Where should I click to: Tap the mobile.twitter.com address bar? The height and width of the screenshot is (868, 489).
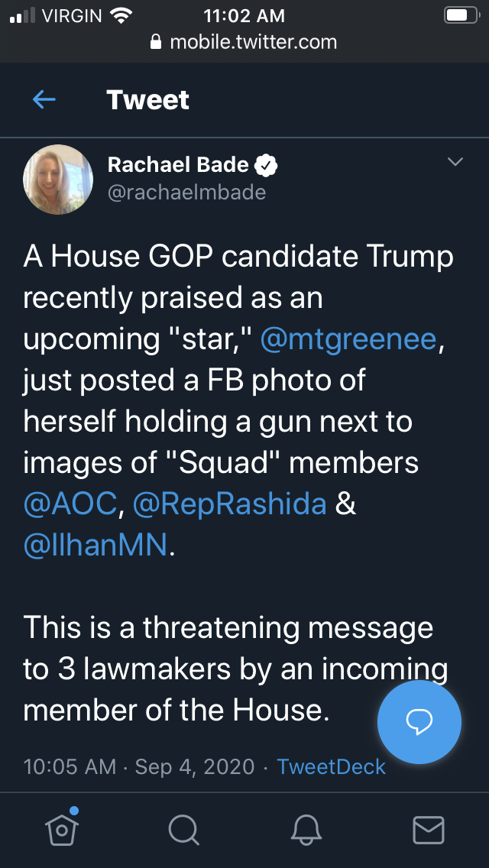[x=252, y=42]
